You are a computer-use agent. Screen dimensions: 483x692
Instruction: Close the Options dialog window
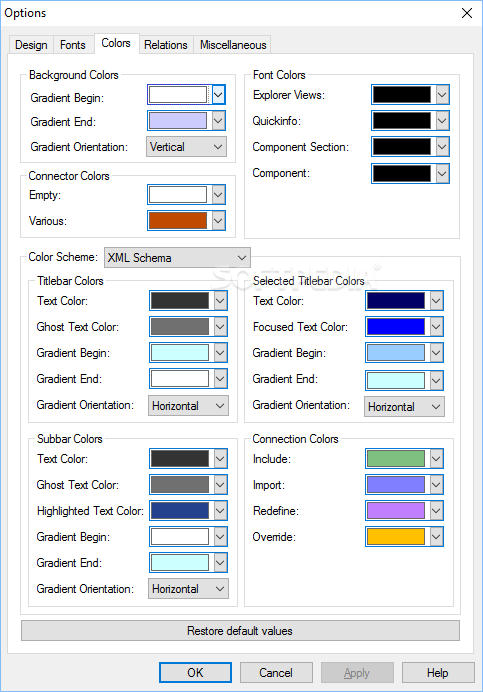[x=467, y=13]
